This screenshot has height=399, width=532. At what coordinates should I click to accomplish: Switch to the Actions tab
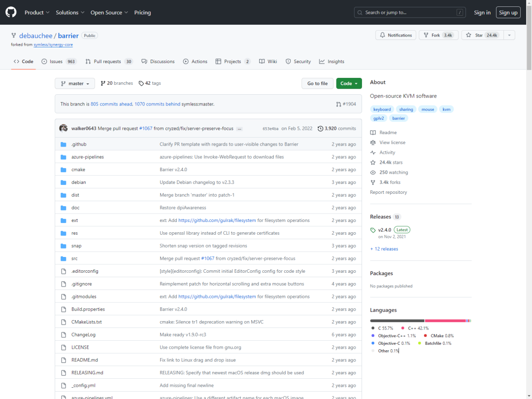[x=195, y=62]
